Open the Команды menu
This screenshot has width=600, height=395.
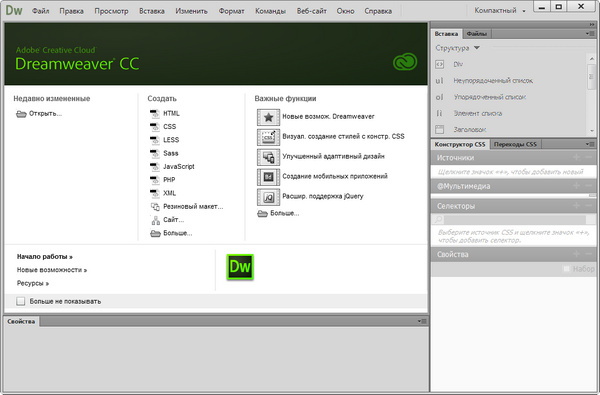[x=271, y=11]
